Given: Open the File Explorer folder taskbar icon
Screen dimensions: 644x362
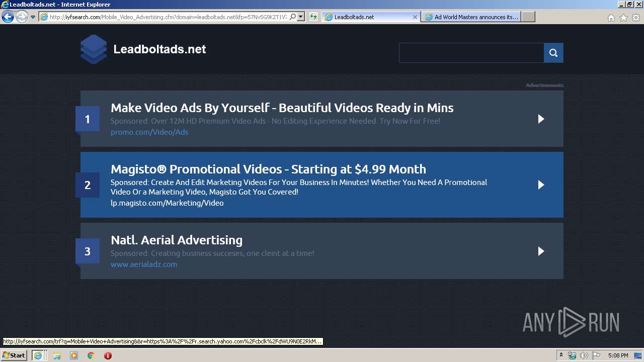Looking at the screenshot, I should (57, 355).
